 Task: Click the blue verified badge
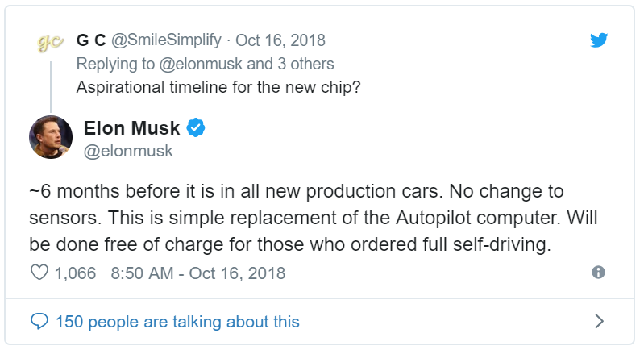[x=197, y=127]
